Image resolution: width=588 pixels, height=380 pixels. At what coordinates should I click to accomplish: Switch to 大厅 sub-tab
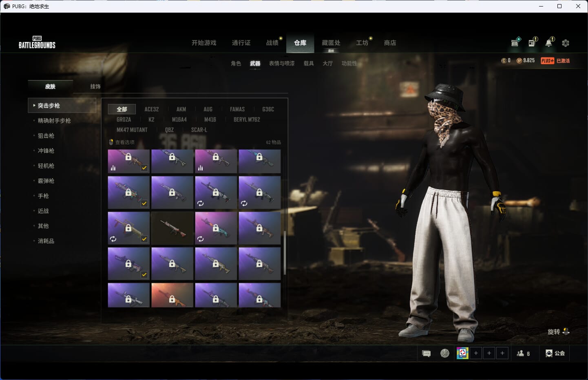(328, 64)
